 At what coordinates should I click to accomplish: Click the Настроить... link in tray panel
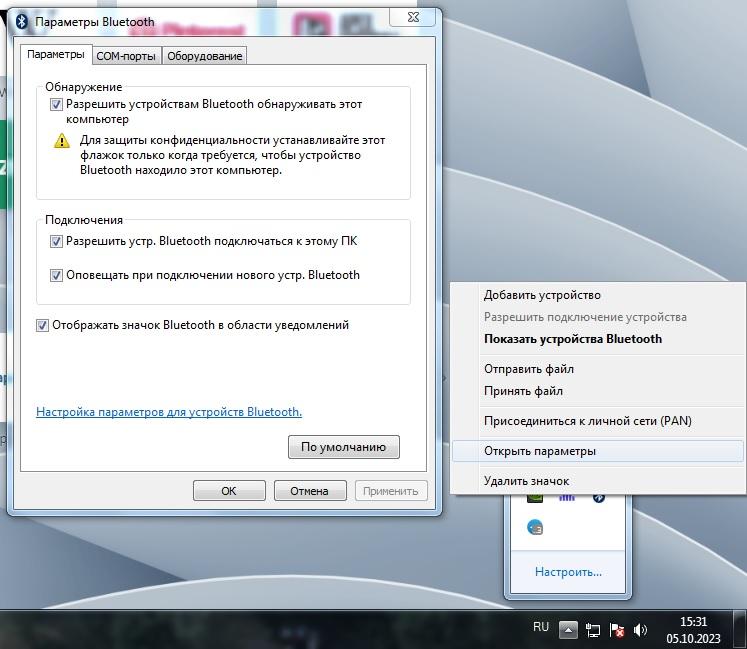point(568,572)
